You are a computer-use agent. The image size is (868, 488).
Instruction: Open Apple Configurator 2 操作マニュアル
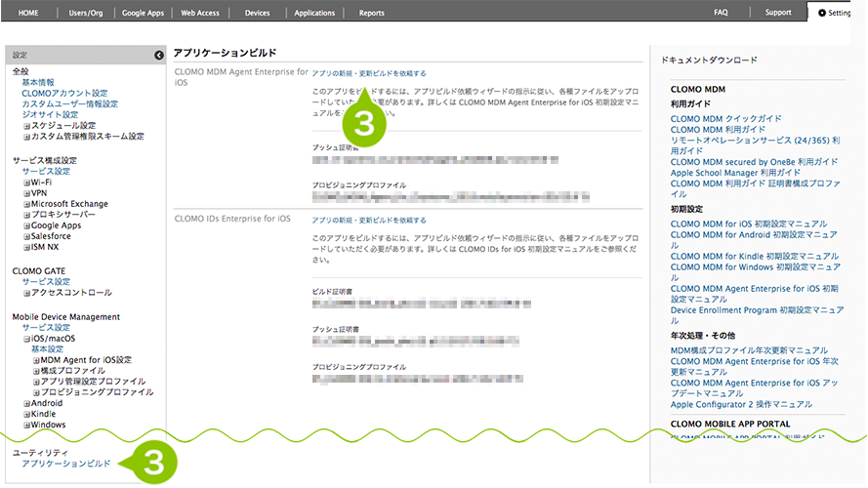[741, 405]
